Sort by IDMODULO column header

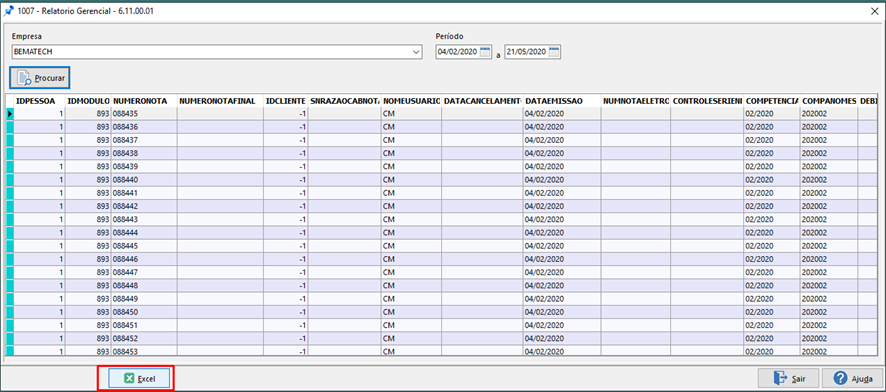coord(88,101)
